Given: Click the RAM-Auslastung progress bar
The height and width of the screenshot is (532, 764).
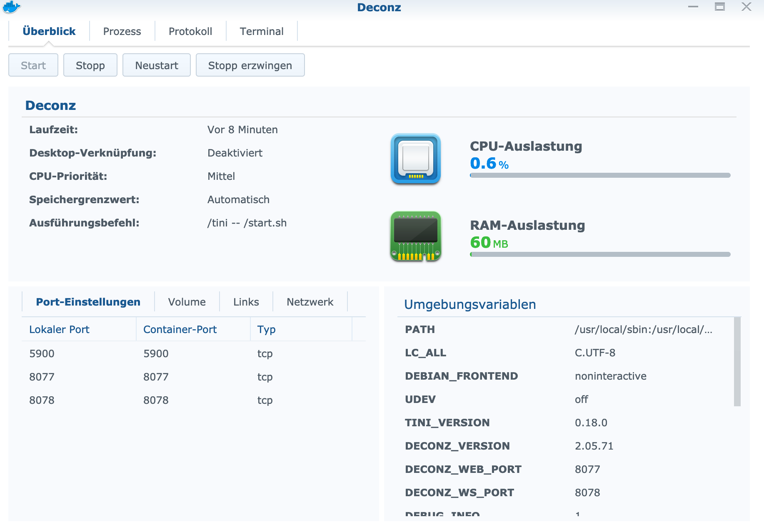Looking at the screenshot, I should point(600,254).
